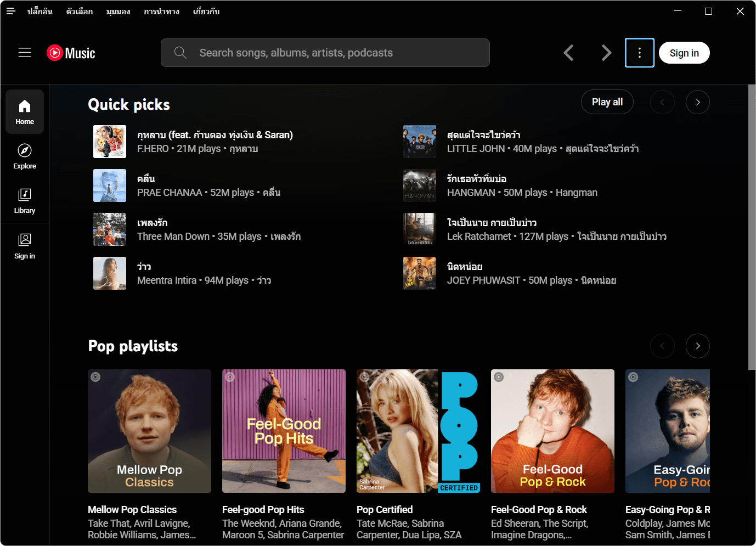The height and width of the screenshot is (546, 756).
Task: Show previous Pop playlists with left chevron
Action: [x=662, y=346]
